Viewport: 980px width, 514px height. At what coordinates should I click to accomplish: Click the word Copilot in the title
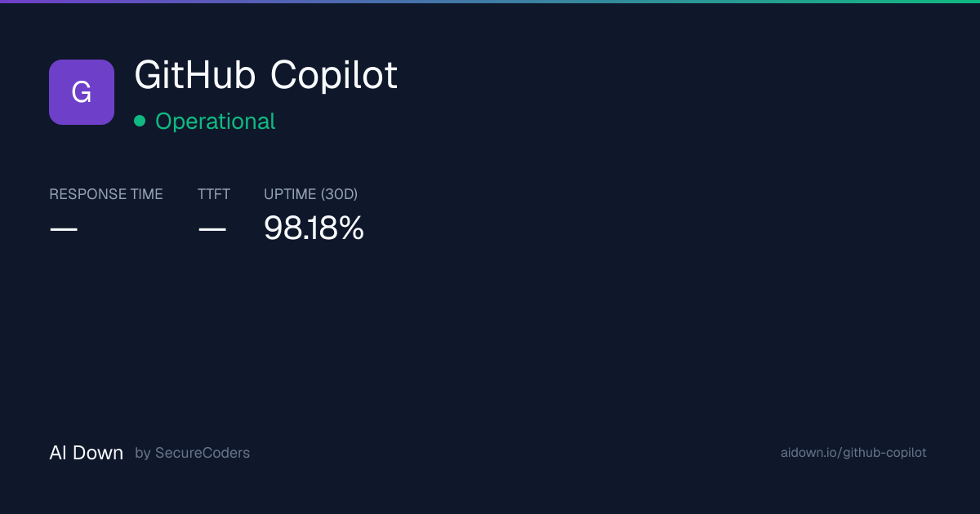point(334,75)
